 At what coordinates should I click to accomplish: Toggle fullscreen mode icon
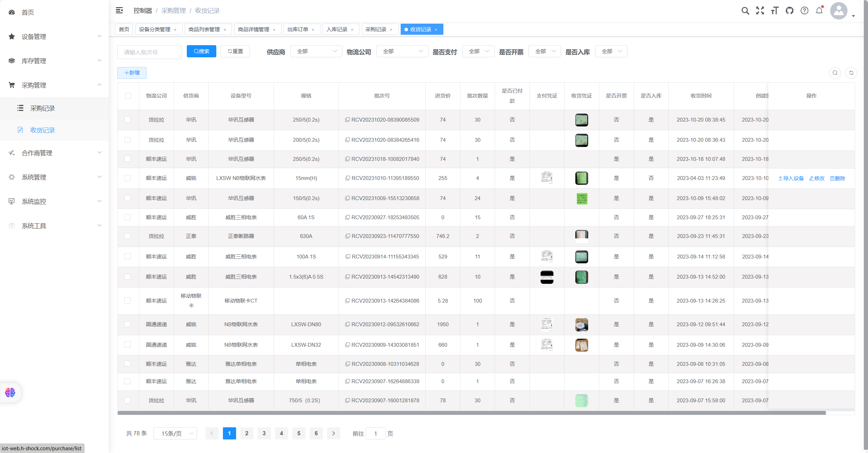(x=760, y=11)
